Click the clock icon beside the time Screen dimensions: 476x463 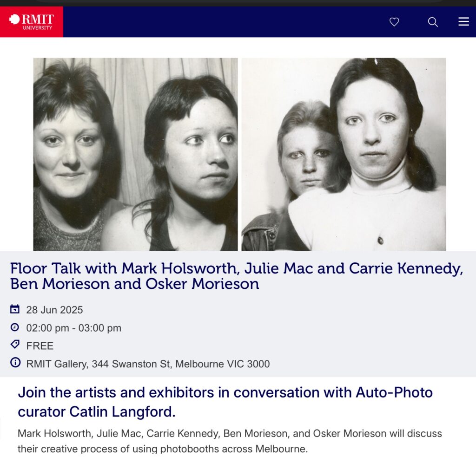click(x=15, y=327)
